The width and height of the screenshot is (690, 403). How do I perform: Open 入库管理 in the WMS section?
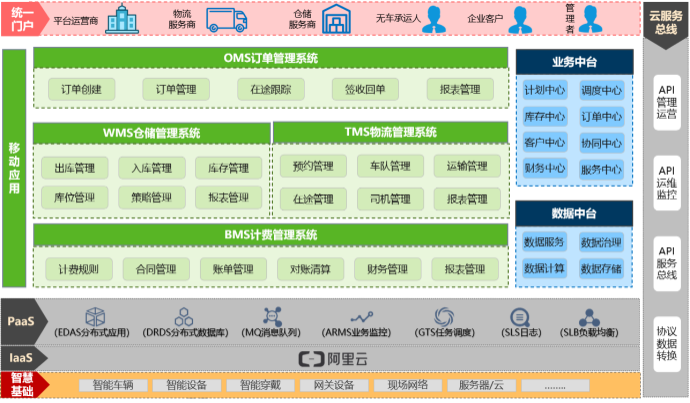tap(144, 168)
